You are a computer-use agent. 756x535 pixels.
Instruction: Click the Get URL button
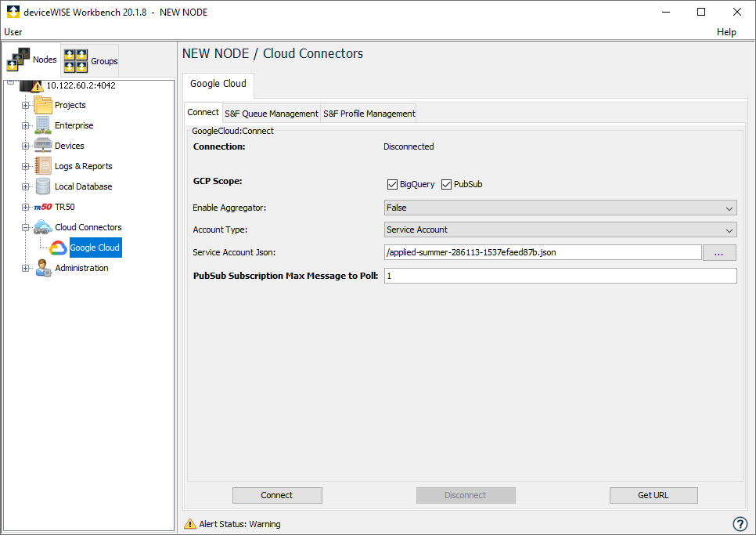(x=653, y=495)
